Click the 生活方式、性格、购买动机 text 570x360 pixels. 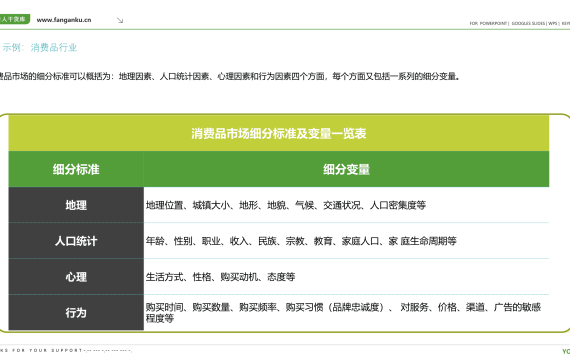click(220, 277)
